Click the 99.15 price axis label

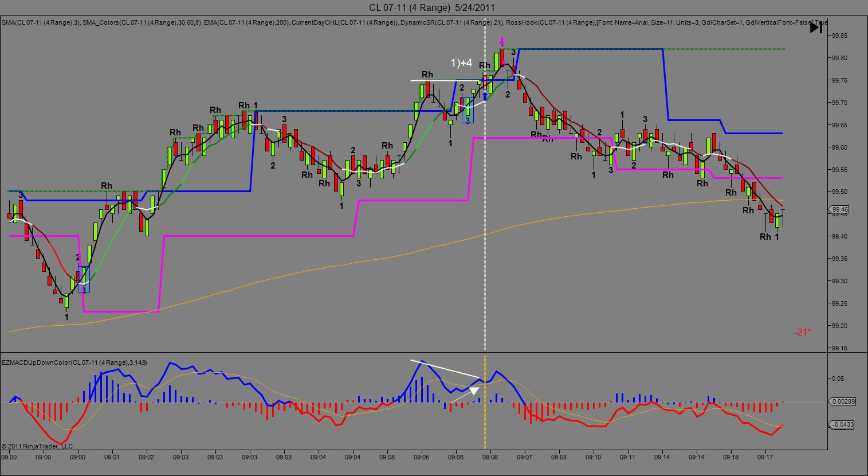(840, 348)
